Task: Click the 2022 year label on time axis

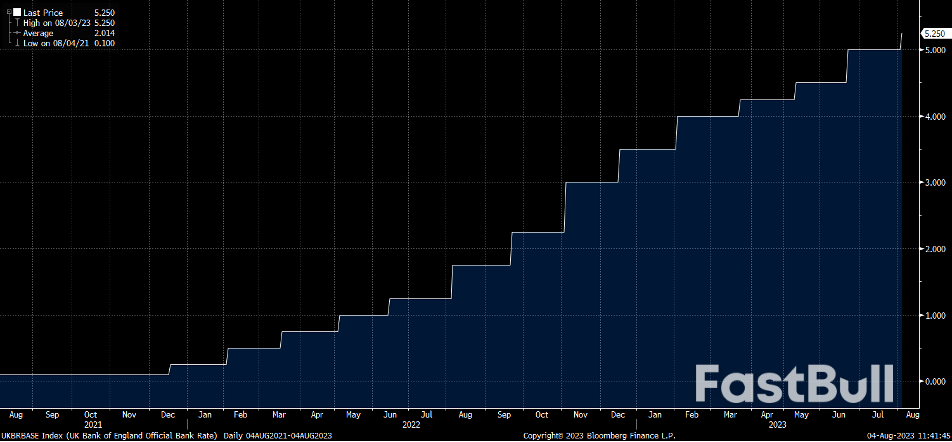Action: (410, 425)
